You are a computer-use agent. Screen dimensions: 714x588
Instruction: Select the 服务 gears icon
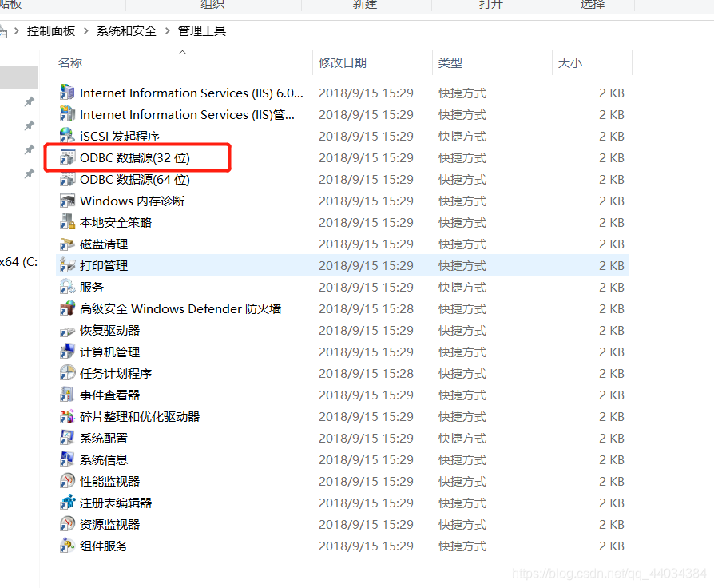[67, 287]
